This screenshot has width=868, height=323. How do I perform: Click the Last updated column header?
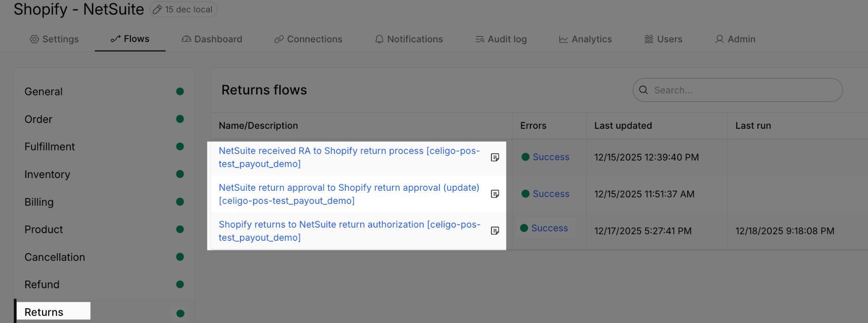click(x=623, y=125)
